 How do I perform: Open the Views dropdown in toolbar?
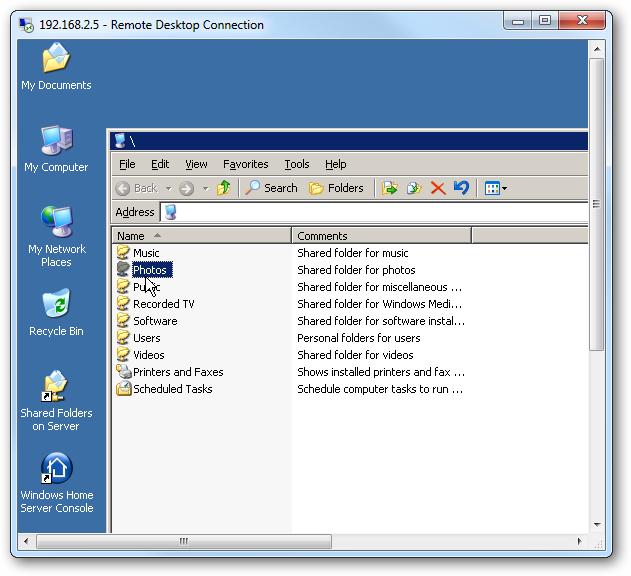[x=496, y=188]
